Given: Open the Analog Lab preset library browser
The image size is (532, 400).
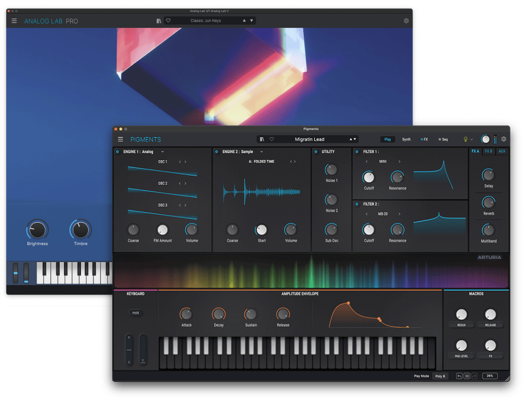Looking at the screenshot, I should click(158, 21).
